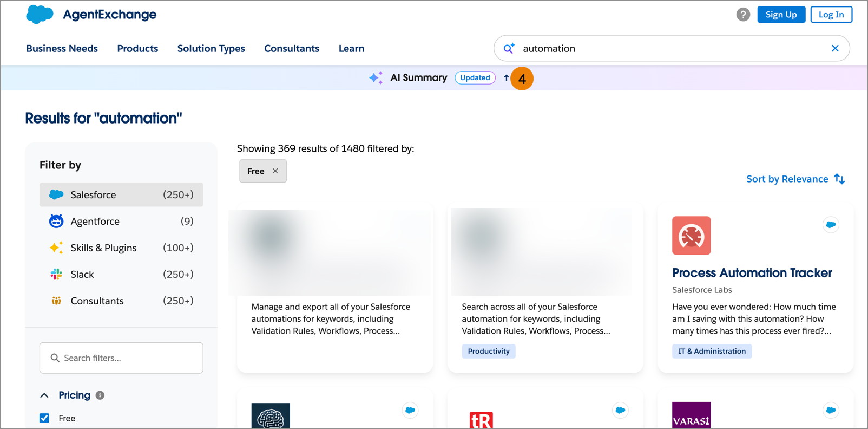Click the Salesforce cloud logo
Viewport: 868px width, 429px height.
[x=40, y=15]
